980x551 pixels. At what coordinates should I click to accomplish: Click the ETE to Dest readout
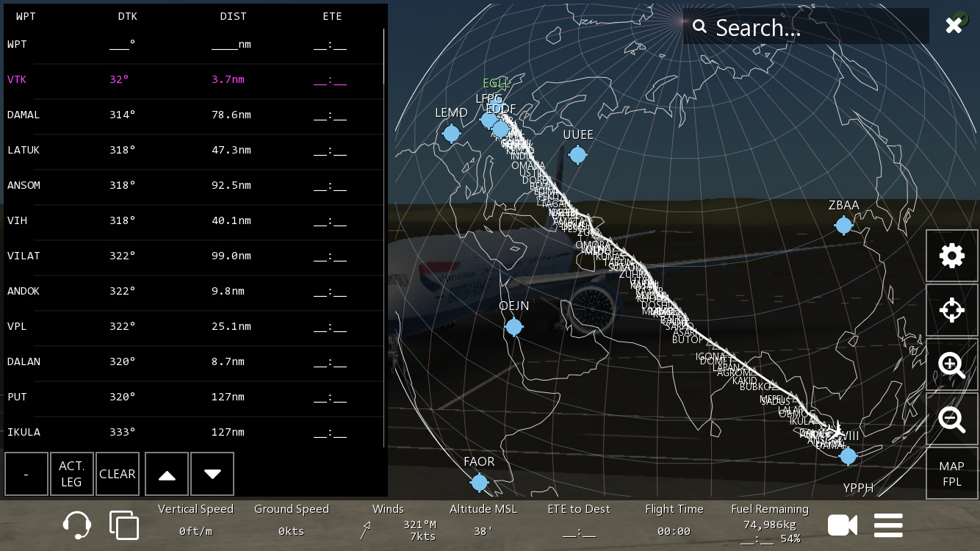coord(579,520)
